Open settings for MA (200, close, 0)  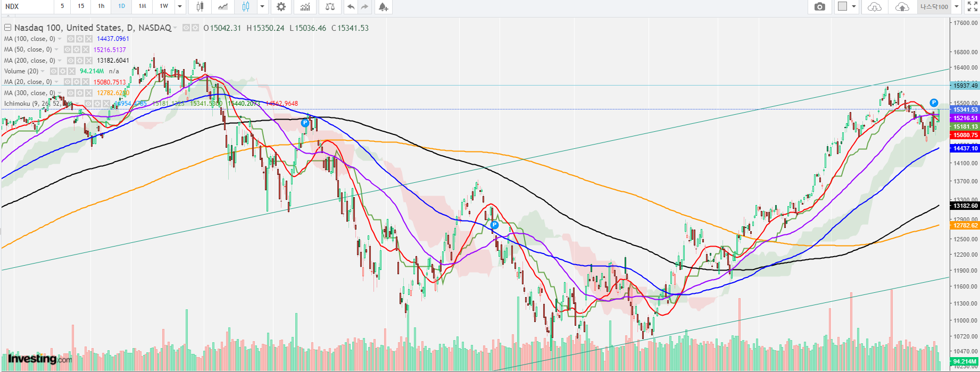[80, 61]
